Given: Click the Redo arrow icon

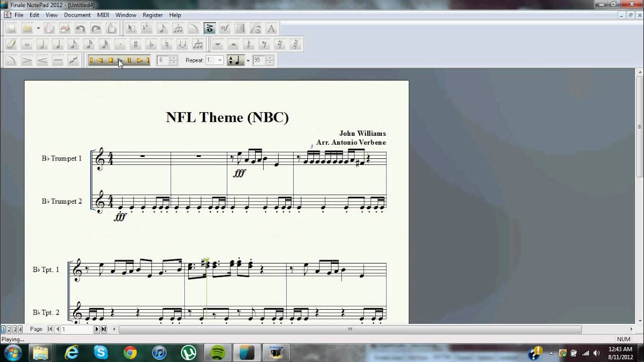Looking at the screenshot, I should point(96,28).
